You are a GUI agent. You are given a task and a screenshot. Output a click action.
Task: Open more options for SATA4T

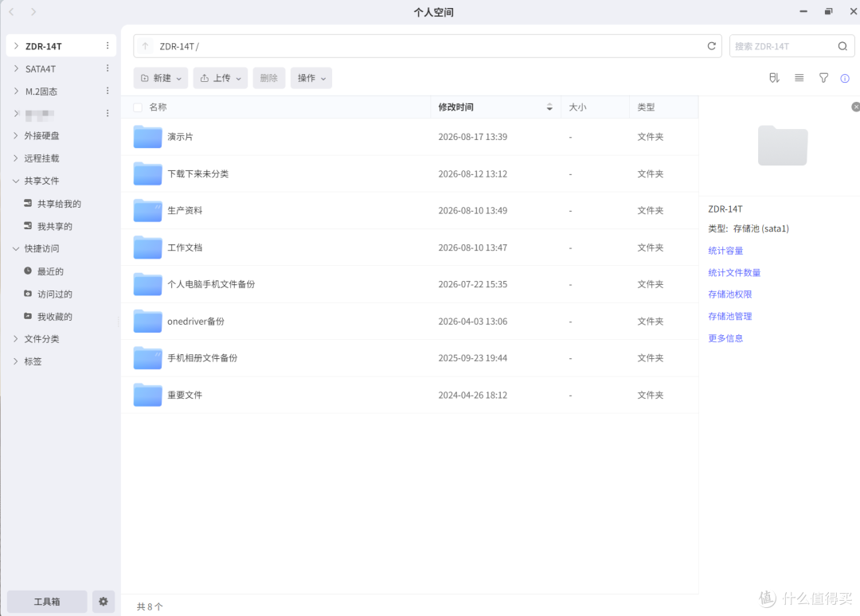pyautogui.click(x=107, y=68)
